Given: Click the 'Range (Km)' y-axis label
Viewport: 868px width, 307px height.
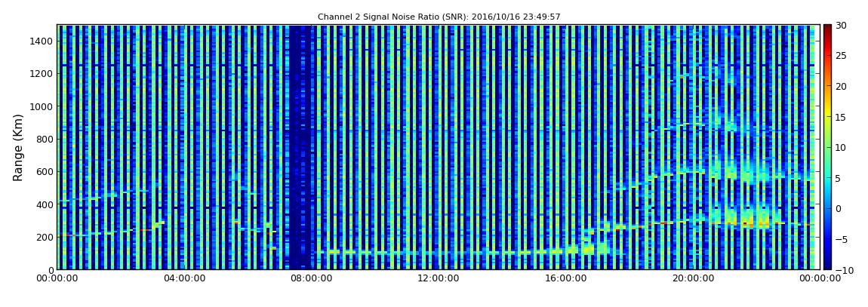Looking at the screenshot, I should [17, 147].
